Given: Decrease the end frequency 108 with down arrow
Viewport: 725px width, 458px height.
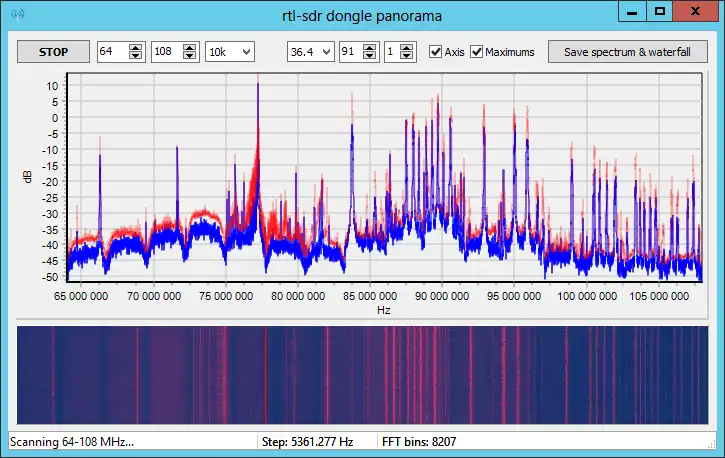Looking at the screenshot, I should (x=190, y=56).
